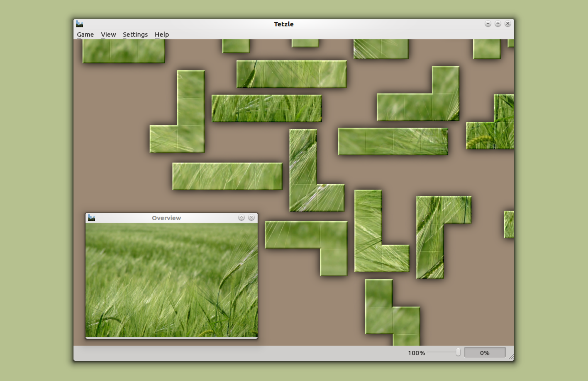This screenshot has width=588, height=381.
Task: Select the piece with white stalk below dark bar
Action: [x=303, y=170]
